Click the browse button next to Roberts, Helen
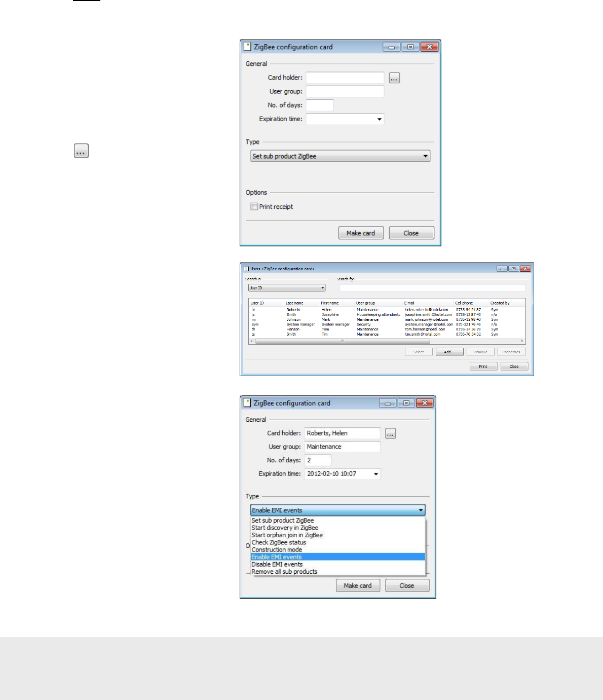This screenshot has width=603, height=700. click(390, 433)
